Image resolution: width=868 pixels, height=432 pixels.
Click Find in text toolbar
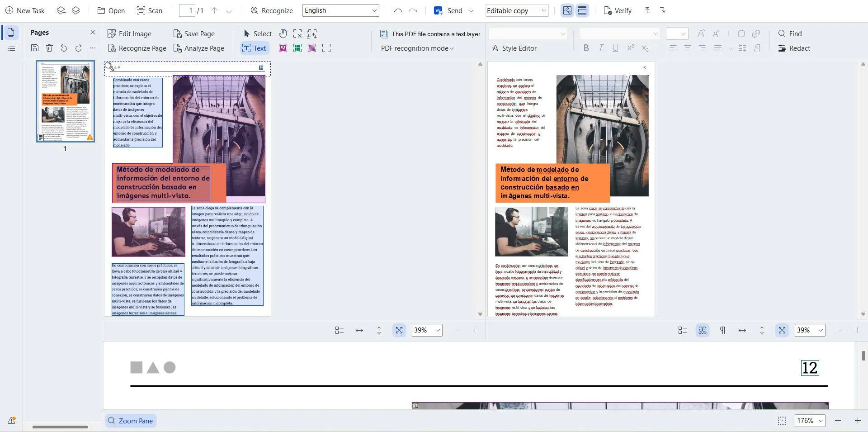pos(790,33)
